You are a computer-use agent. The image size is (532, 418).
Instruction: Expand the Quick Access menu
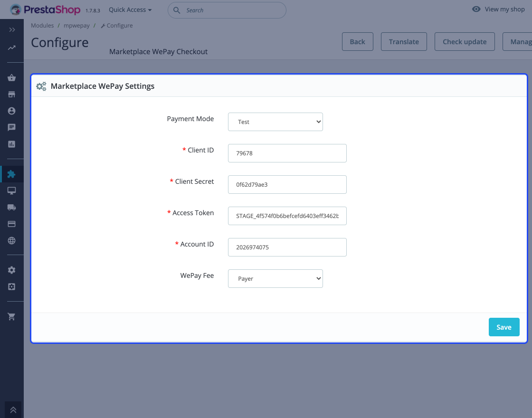point(130,10)
